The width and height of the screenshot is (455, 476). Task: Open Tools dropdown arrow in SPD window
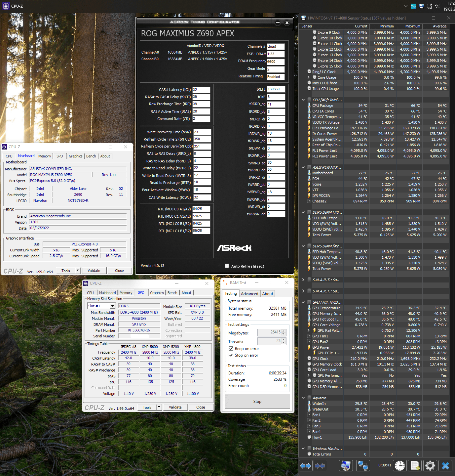[159, 407]
